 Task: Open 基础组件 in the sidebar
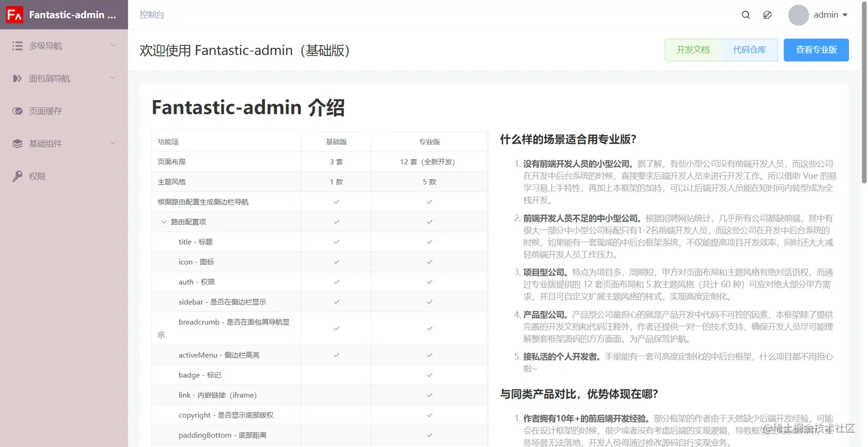(64, 144)
